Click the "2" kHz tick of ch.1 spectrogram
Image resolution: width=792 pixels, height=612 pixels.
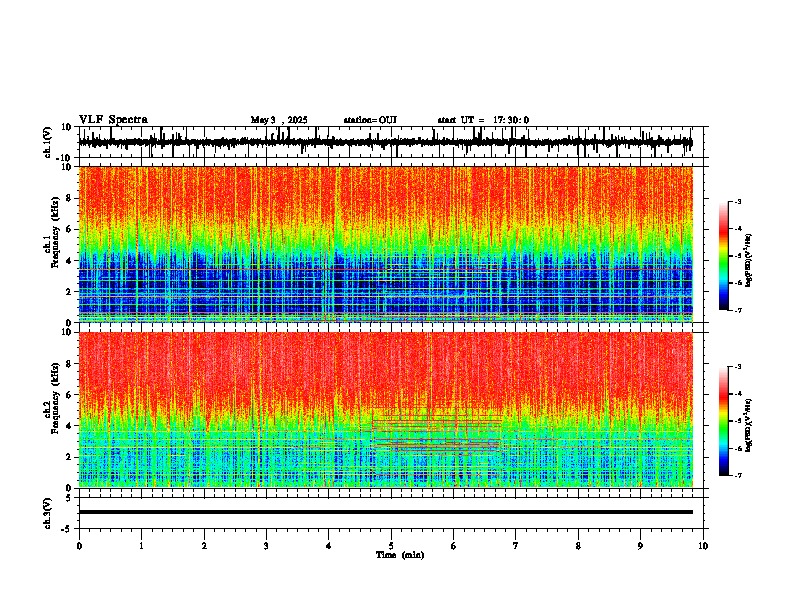click(69, 291)
